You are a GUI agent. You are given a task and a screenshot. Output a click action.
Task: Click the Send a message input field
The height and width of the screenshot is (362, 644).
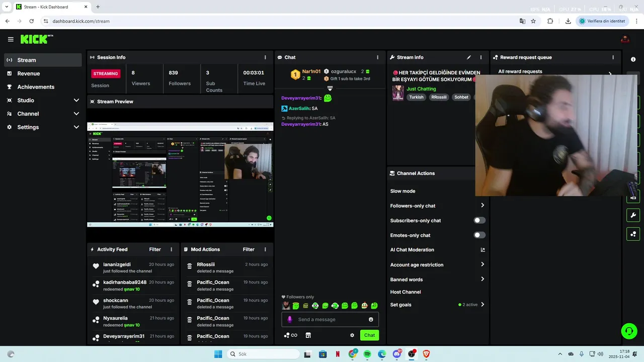[330, 319]
